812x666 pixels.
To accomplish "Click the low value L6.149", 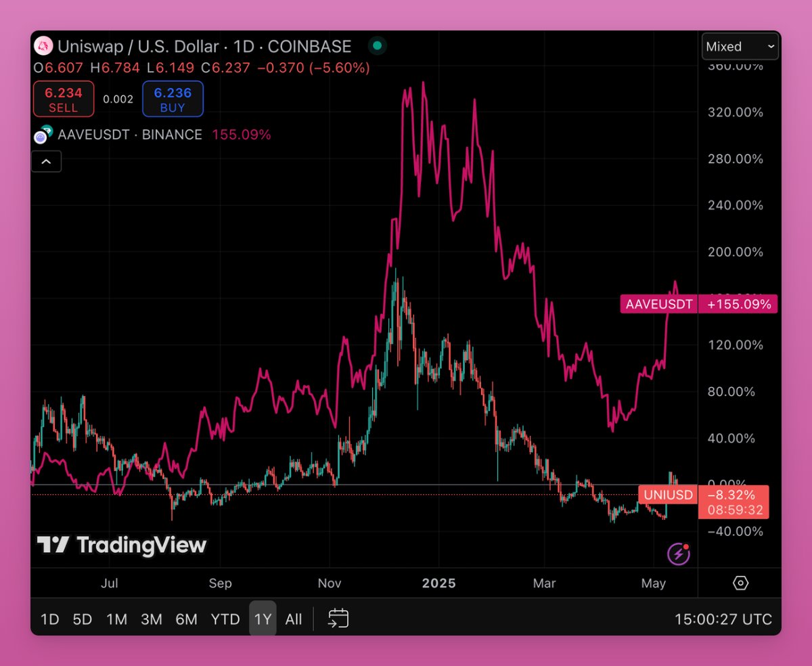I will (171, 68).
